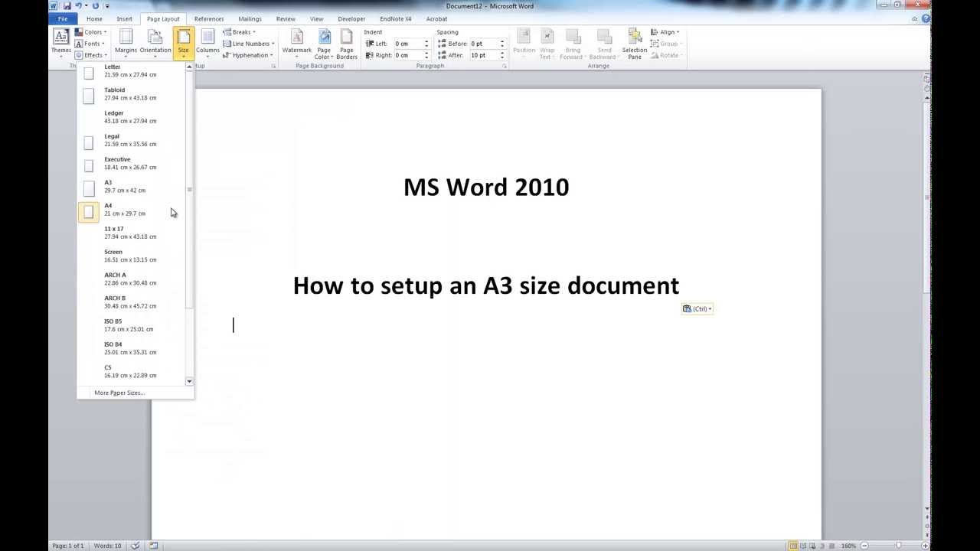This screenshot has width=980, height=551.
Task: Switch to the Developer tab
Action: (351, 19)
